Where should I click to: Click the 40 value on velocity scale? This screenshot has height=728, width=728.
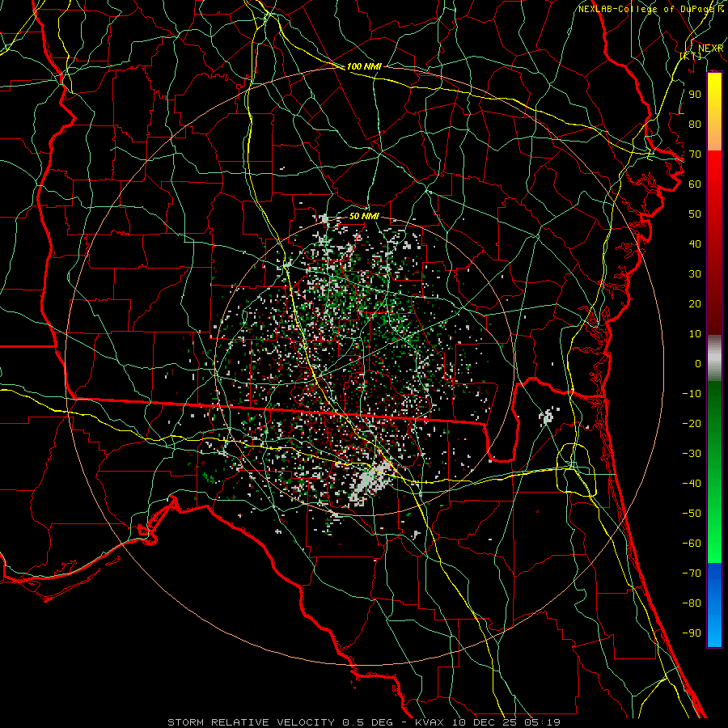tap(695, 243)
